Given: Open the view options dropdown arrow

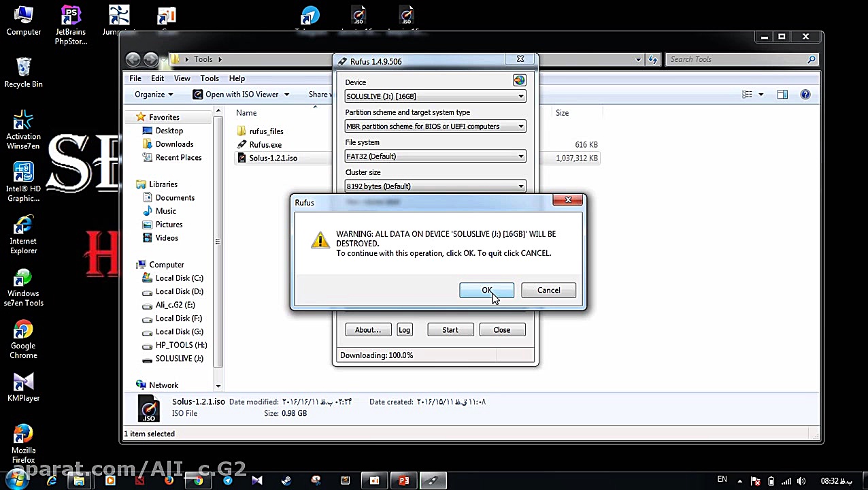Looking at the screenshot, I should click(x=761, y=95).
